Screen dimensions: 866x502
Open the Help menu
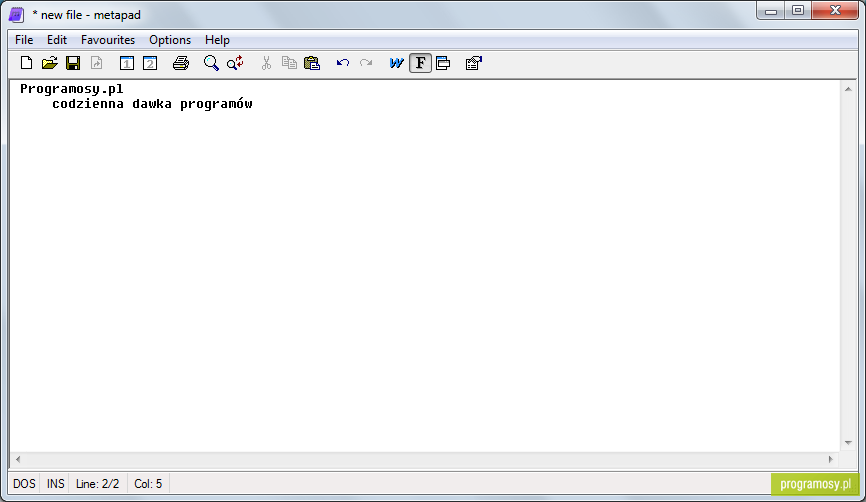pos(217,40)
